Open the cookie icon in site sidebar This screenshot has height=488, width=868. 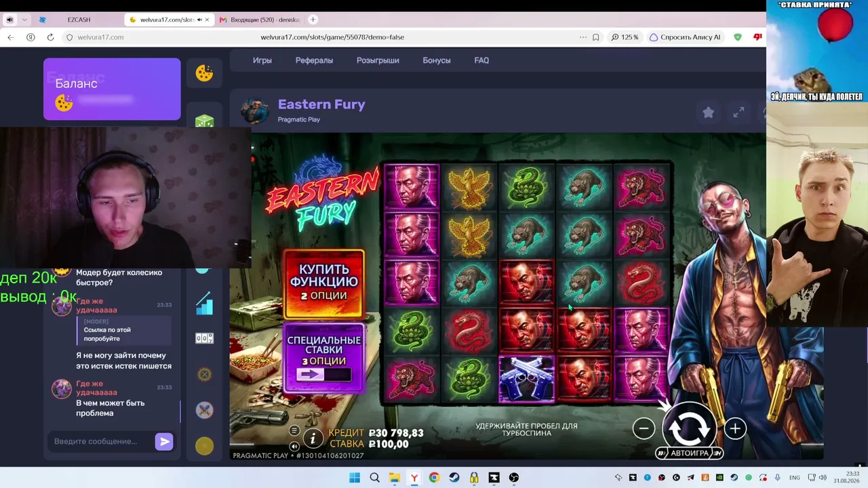pos(204,73)
